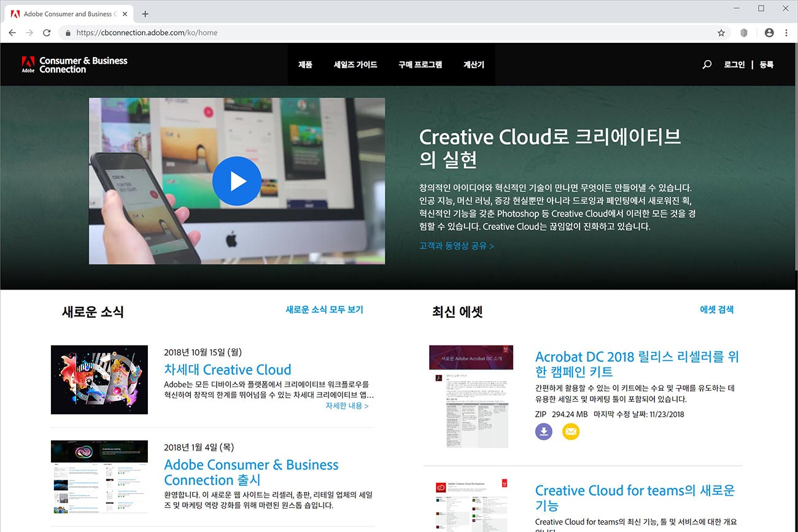Click 자세한 내용 link under Creative Cloud news
This screenshot has width=798, height=532.
[347, 406]
